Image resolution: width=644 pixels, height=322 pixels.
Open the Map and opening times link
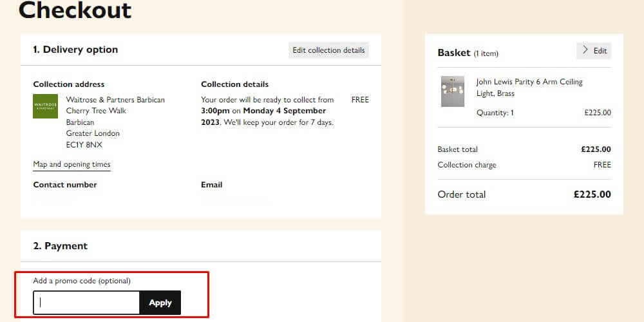coord(71,164)
